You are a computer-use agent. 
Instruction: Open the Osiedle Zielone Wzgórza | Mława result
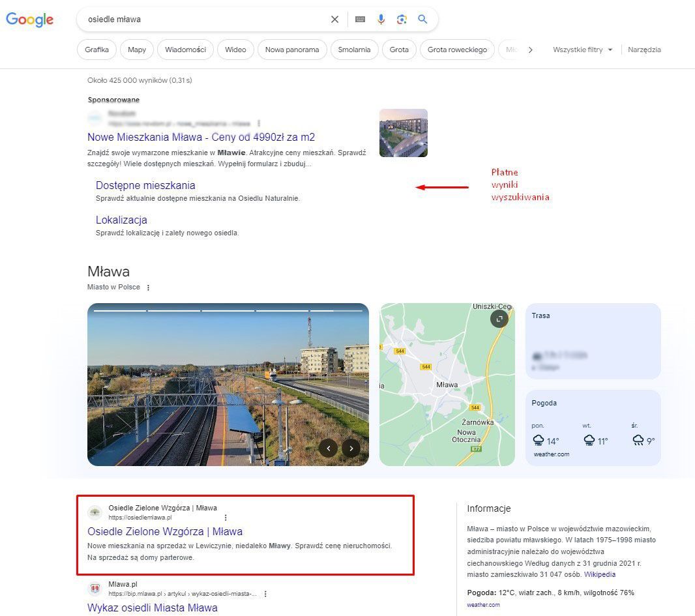click(165, 531)
